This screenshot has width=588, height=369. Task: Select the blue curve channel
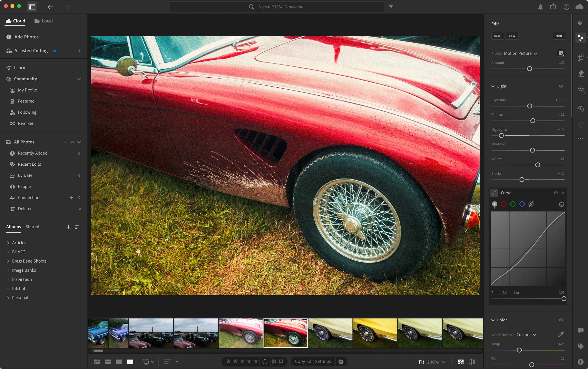coord(522,204)
